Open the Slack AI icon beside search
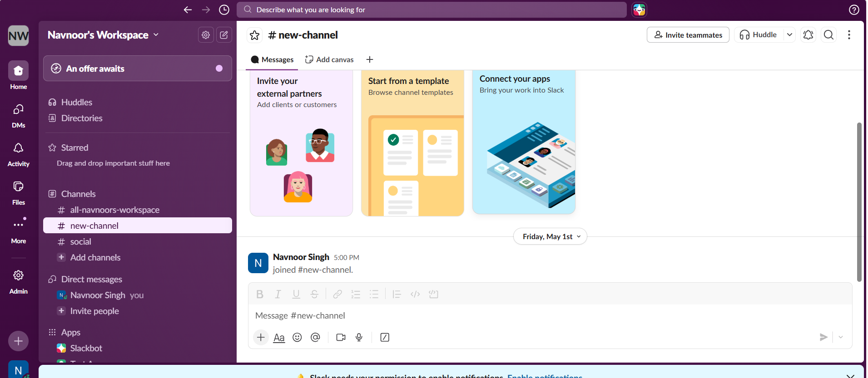The width and height of the screenshot is (868, 378). (x=639, y=10)
